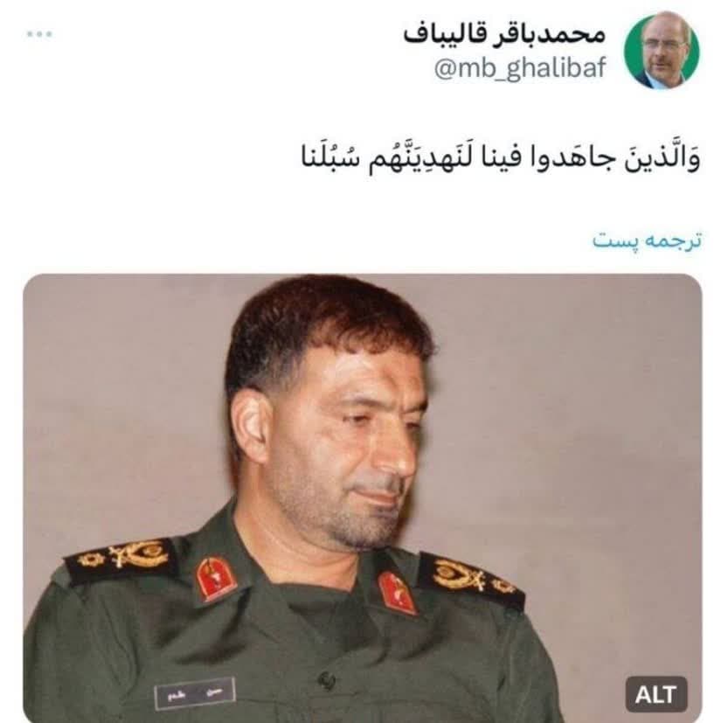The height and width of the screenshot is (723, 728).
Task: Show the ALT image description badge
Action: (x=655, y=695)
